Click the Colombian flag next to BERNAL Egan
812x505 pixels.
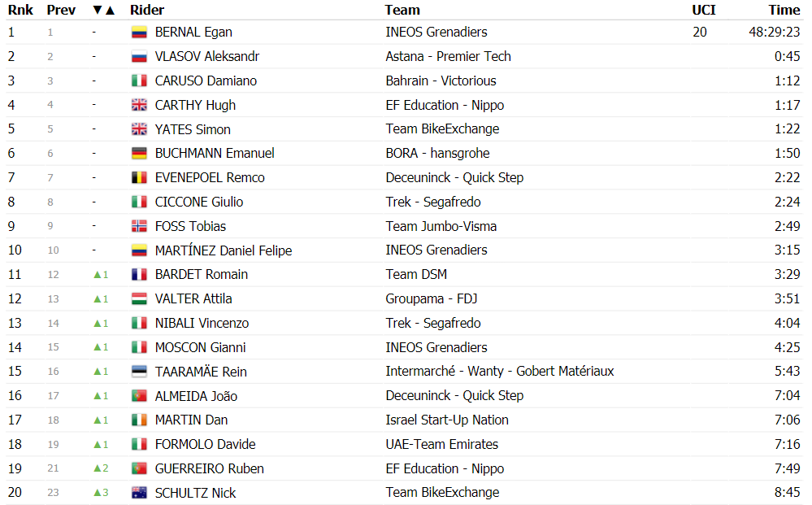[x=139, y=32]
